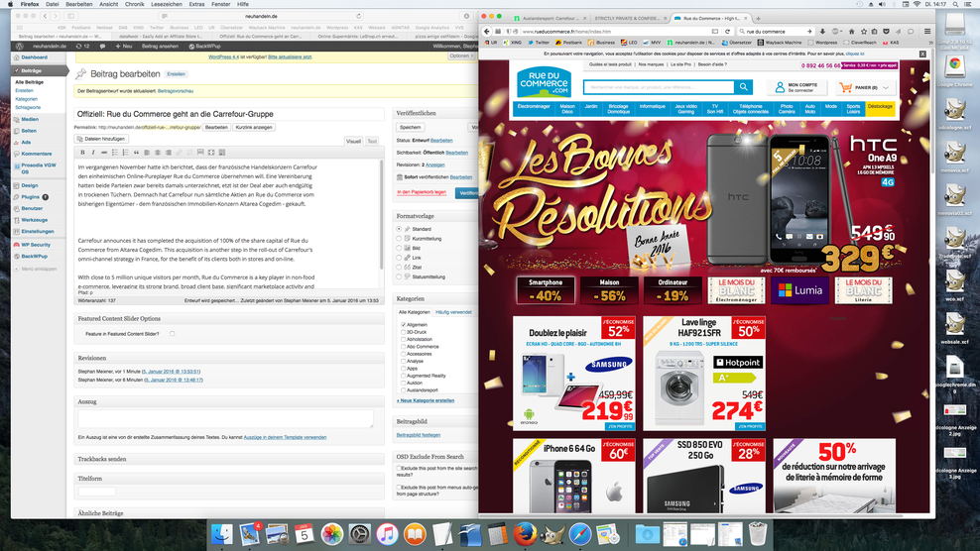Switch editor to distraction-free fullscreen

(211, 153)
